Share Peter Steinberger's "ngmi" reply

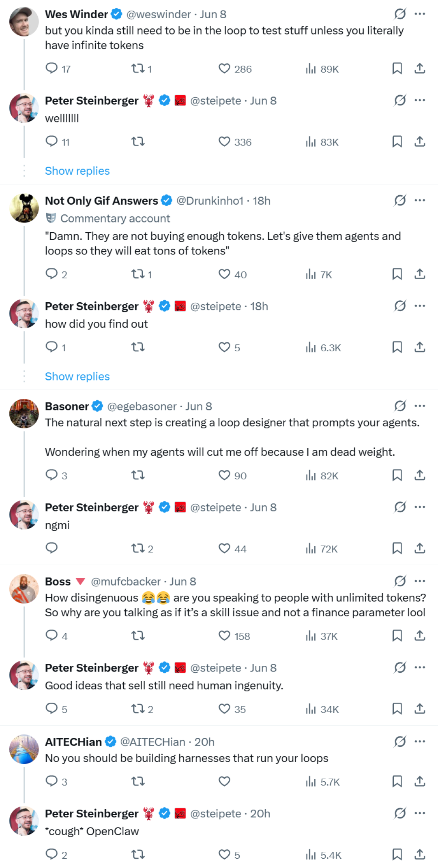[x=420, y=548]
